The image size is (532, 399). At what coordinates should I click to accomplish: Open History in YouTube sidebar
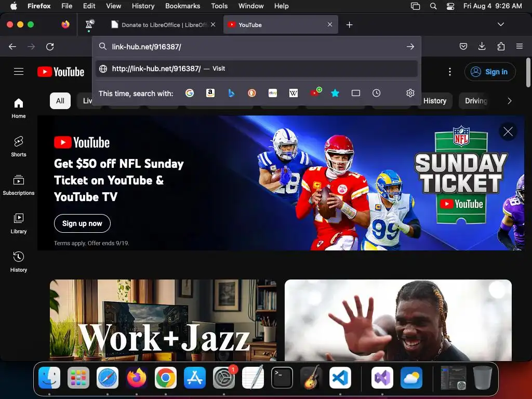click(x=19, y=262)
